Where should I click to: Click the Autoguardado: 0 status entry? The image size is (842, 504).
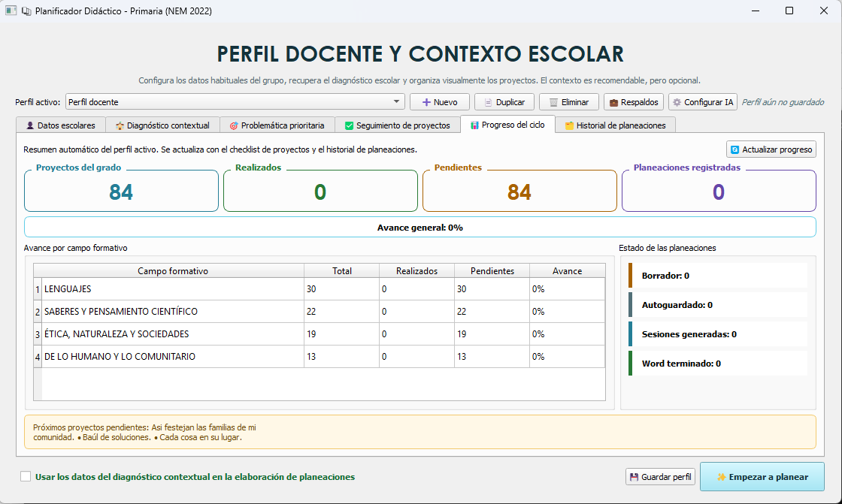pyautogui.click(x=718, y=305)
